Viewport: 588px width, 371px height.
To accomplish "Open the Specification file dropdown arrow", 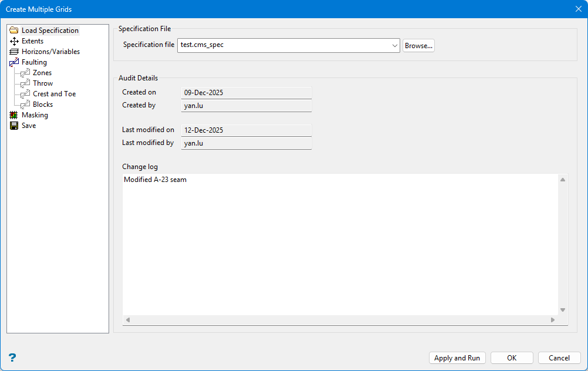I will 394,45.
